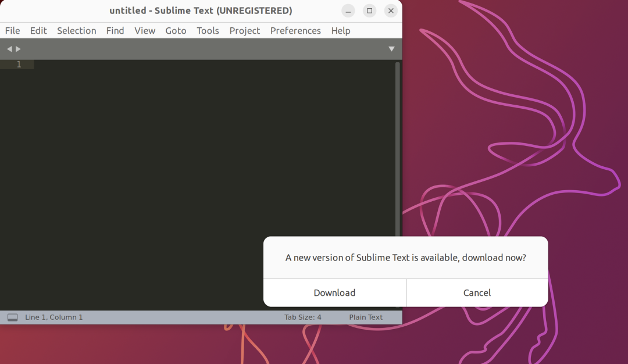Minimize the Sublime Text window
This screenshot has height=364, width=628.
click(348, 11)
